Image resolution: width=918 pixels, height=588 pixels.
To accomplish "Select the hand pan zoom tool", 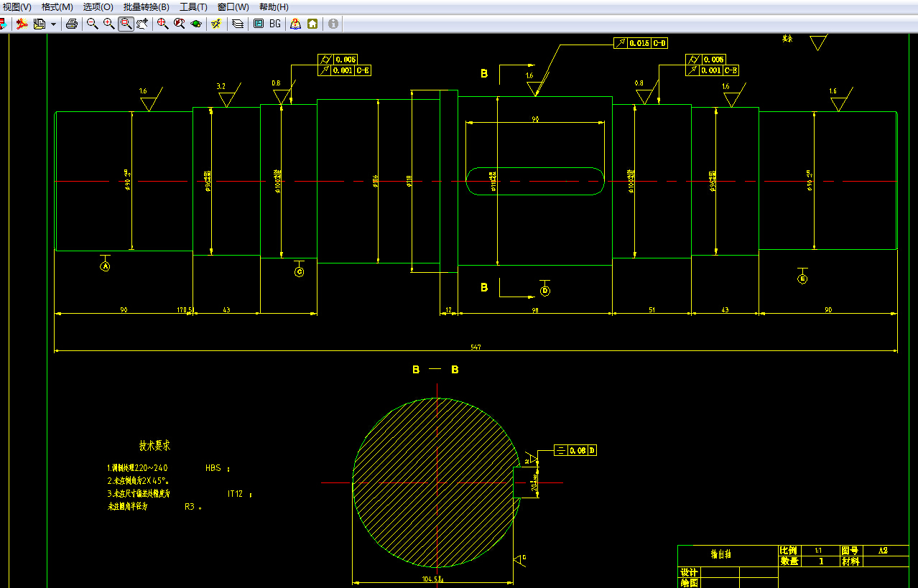I will pyautogui.click(x=142, y=24).
